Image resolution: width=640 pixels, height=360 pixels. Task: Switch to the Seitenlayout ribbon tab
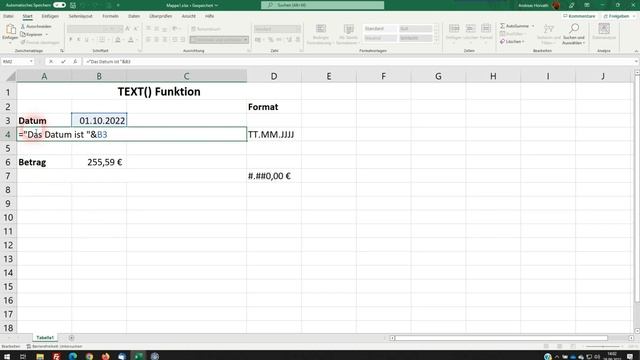[80, 16]
